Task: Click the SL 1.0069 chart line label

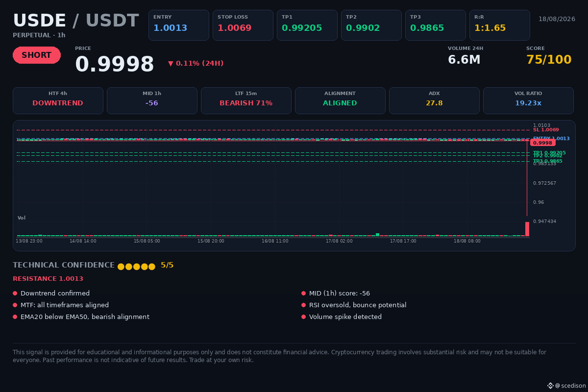Action: point(546,130)
